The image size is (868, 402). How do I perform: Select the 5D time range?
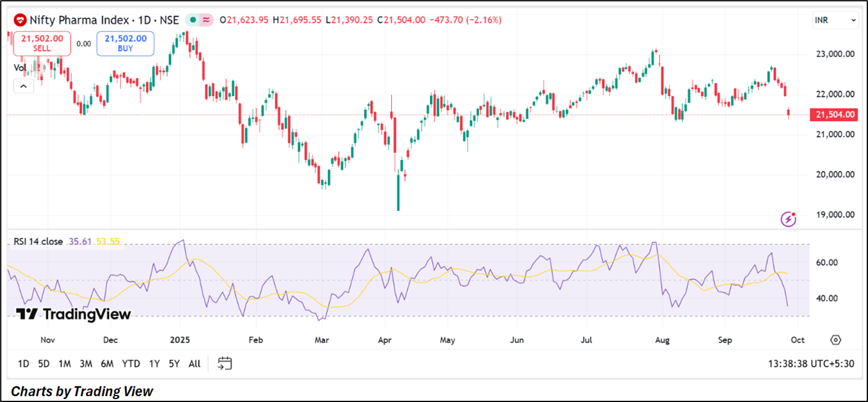click(x=43, y=364)
